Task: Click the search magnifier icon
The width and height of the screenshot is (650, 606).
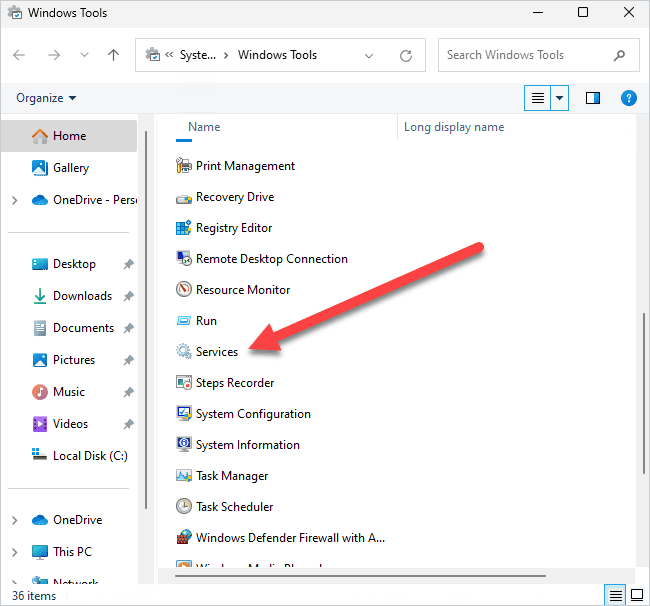Action: tap(619, 55)
